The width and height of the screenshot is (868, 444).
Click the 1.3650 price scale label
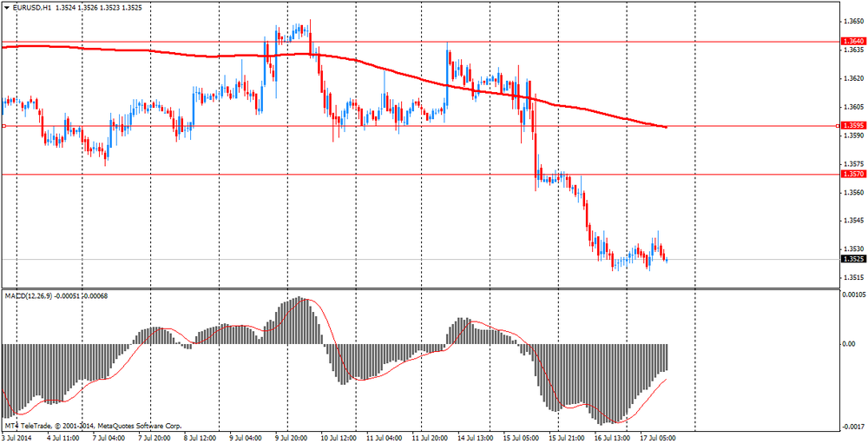(852, 22)
